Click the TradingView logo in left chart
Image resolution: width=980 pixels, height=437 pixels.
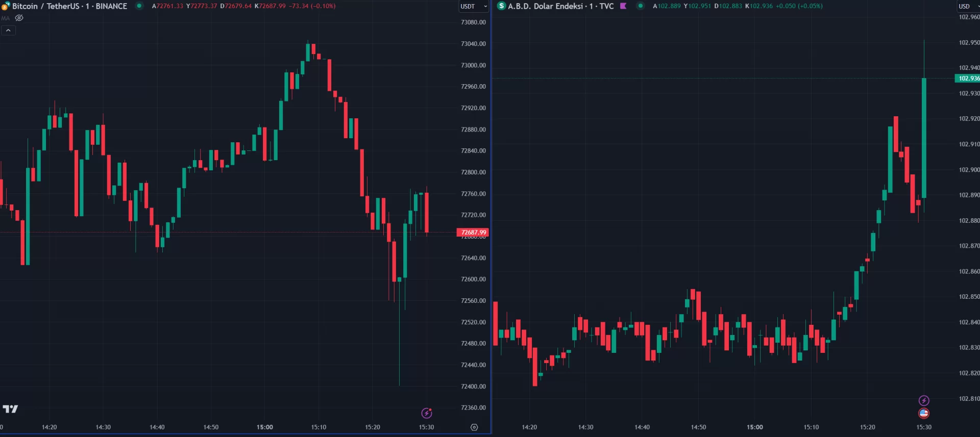tap(10, 409)
